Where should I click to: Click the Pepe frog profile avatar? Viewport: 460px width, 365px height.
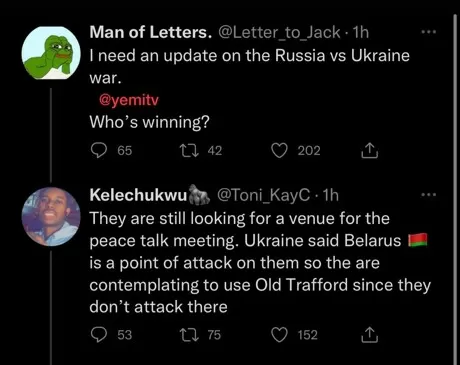51,53
